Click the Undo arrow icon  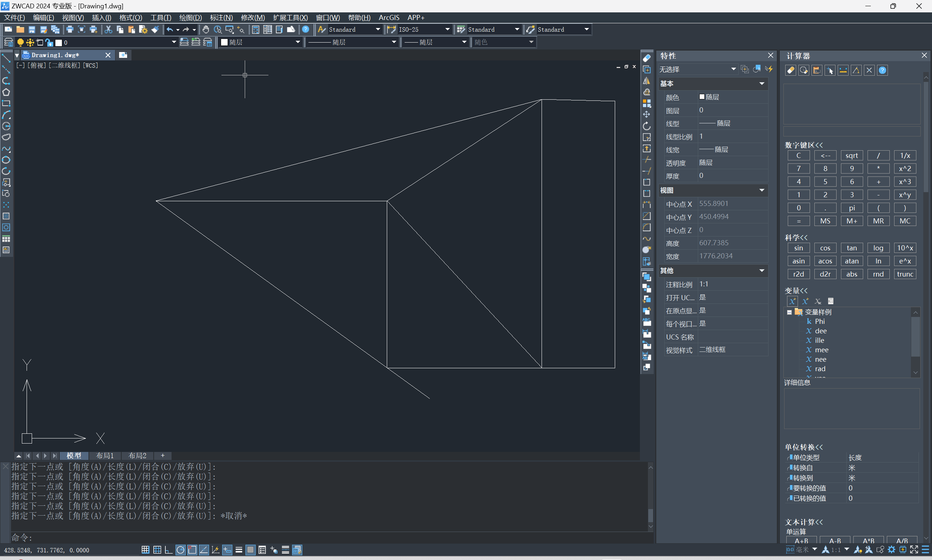(170, 29)
